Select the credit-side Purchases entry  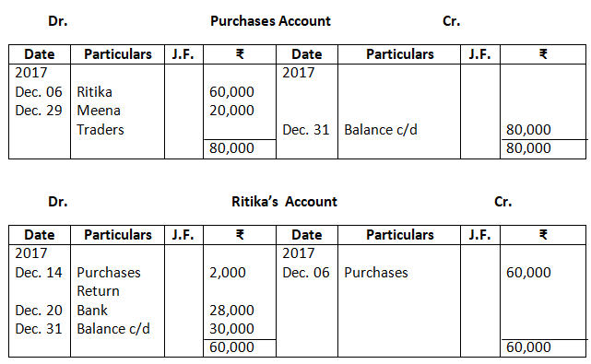[376, 273]
